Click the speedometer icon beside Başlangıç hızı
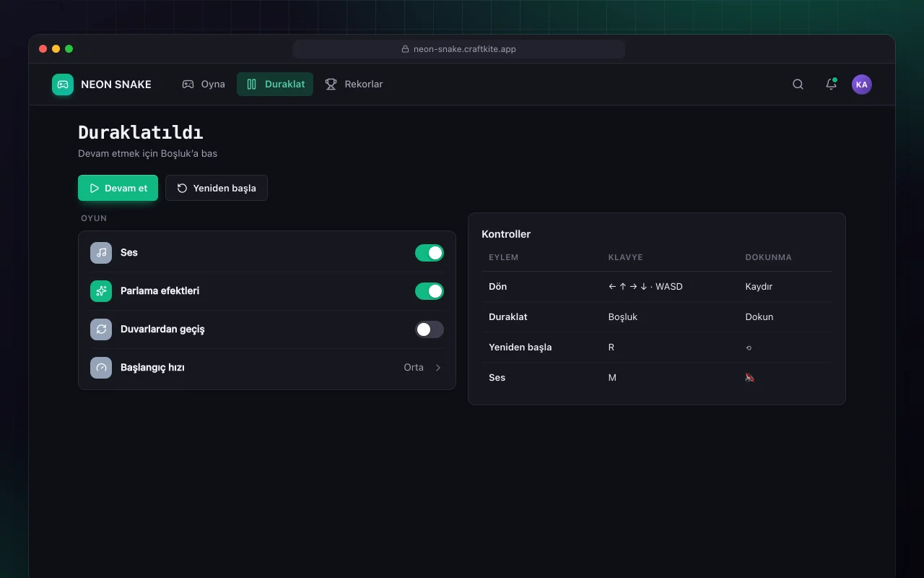Screen dimensions: 924x578 (101, 368)
